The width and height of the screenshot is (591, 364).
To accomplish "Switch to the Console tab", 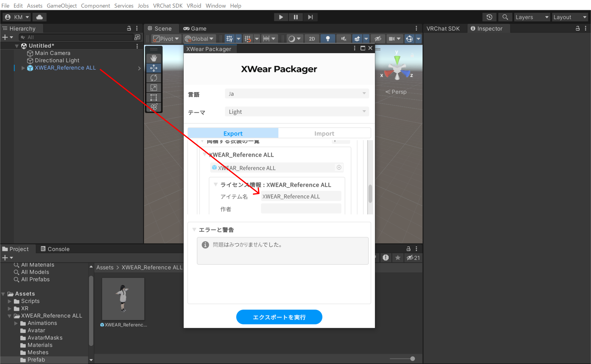I will (55, 249).
